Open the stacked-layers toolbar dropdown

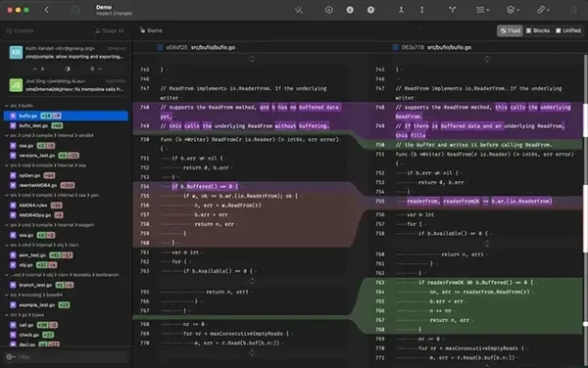coord(482,10)
